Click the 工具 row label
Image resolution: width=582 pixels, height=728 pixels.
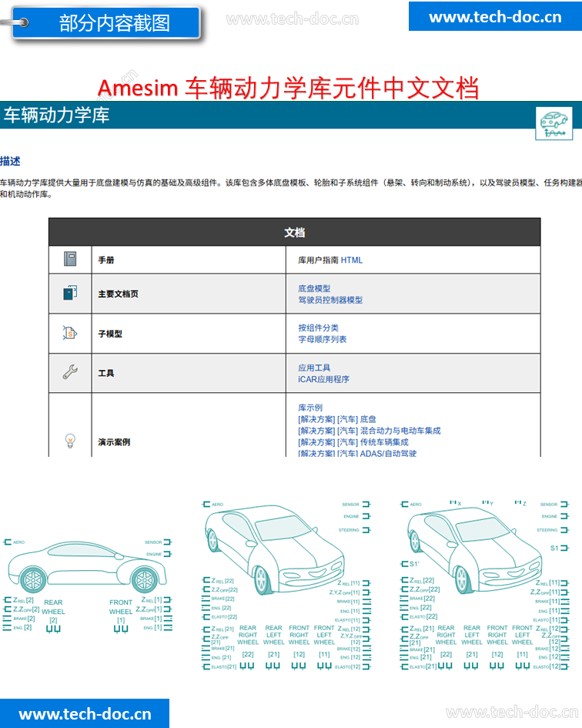click(105, 374)
